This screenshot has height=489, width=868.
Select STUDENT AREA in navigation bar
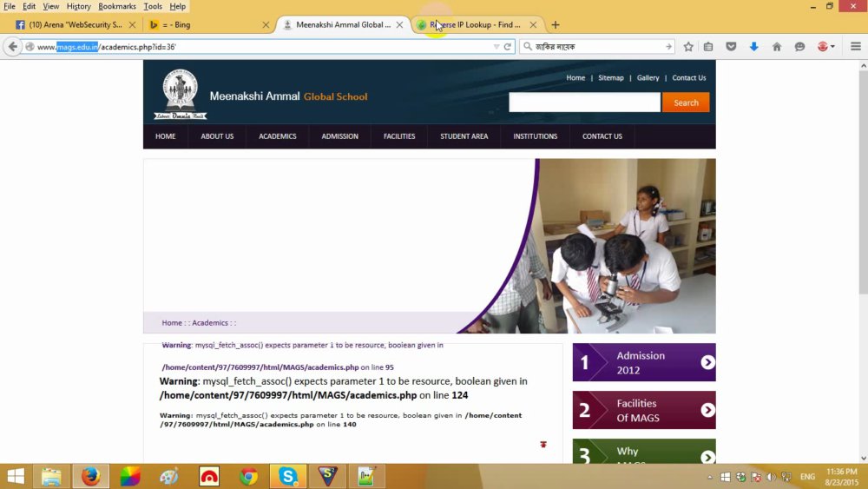click(x=464, y=136)
